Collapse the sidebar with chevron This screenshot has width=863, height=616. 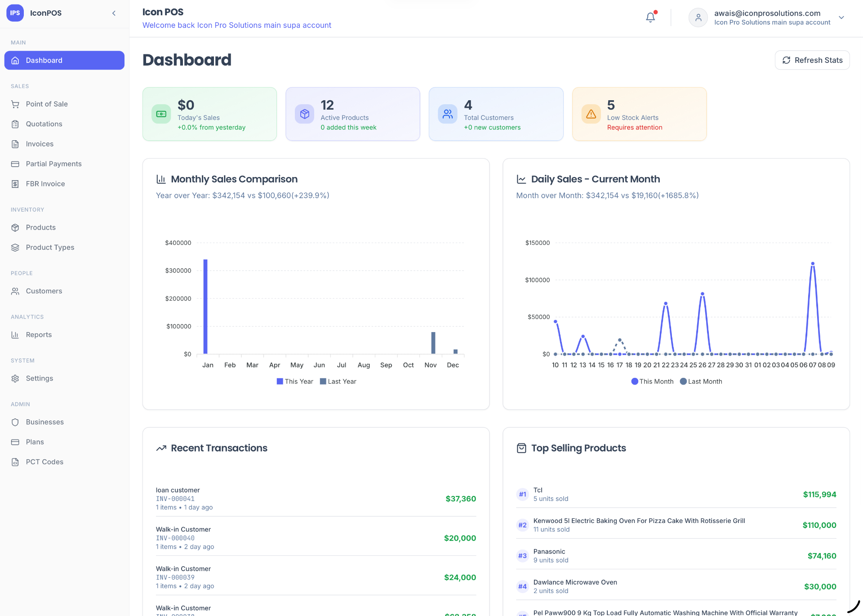click(x=114, y=13)
